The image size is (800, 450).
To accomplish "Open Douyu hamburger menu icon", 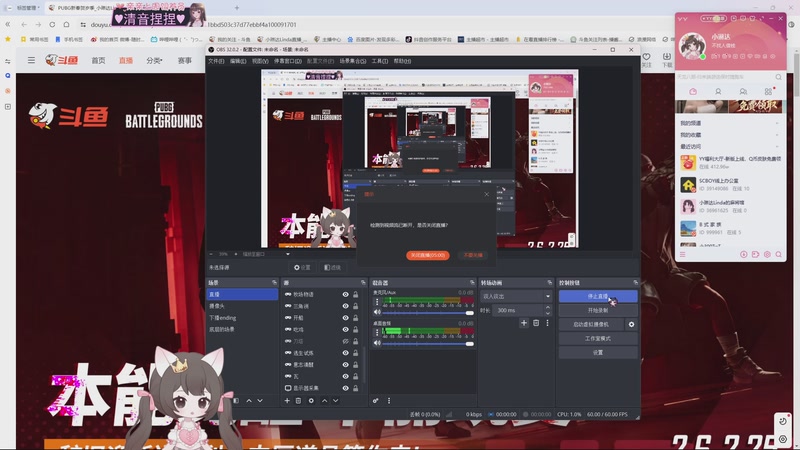I will tap(32, 60).
